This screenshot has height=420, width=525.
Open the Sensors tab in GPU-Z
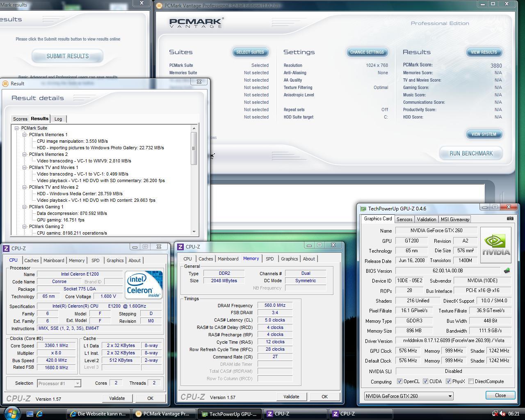404,219
